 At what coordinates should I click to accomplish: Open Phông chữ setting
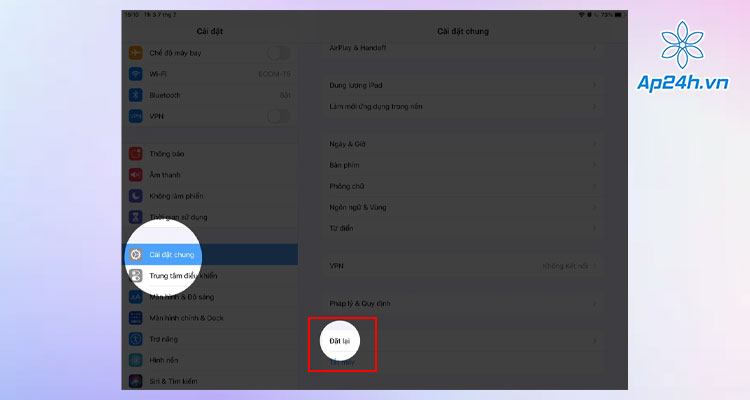click(464, 186)
